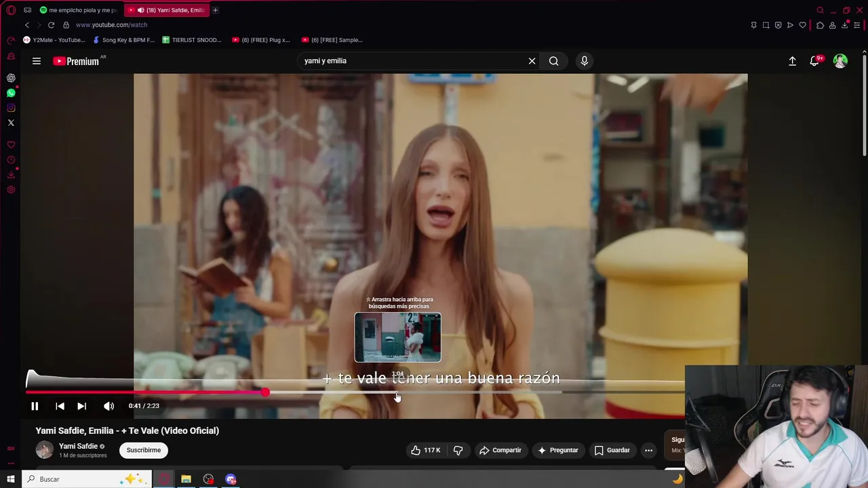Open X (Twitter) in the sidebar
The image size is (868, 488).
pyautogui.click(x=11, y=123)
